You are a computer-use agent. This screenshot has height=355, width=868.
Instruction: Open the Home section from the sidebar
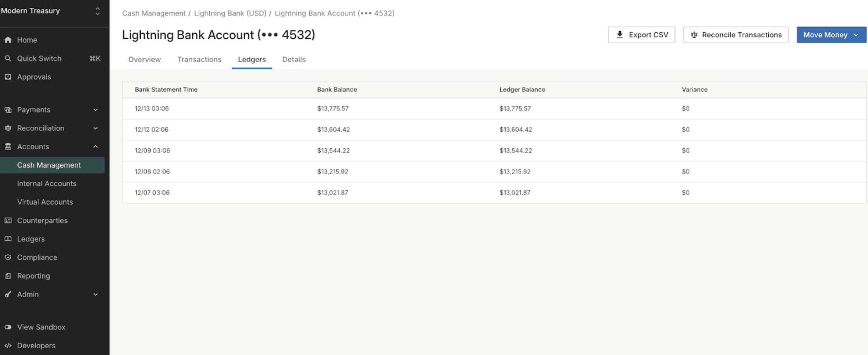pos(27,40)
